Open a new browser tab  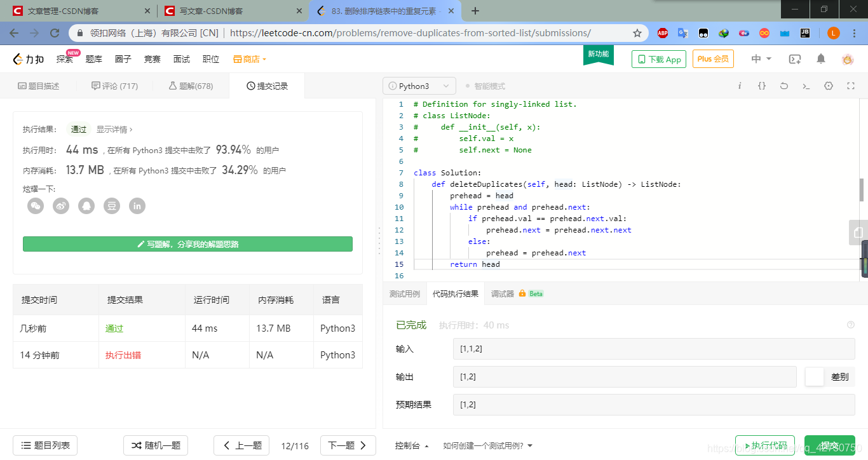click(475, 11)
